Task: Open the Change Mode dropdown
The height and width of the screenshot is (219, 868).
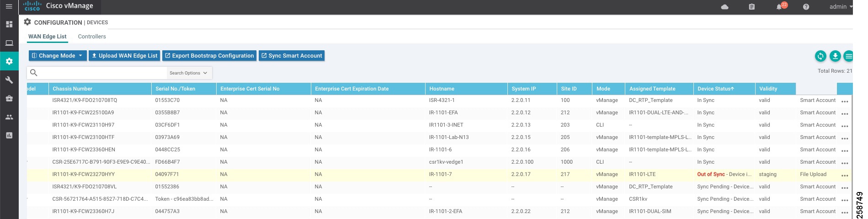Action: pos(58,56)
